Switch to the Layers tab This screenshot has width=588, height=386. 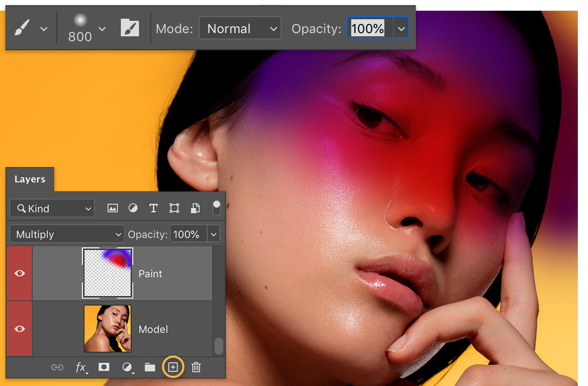coord(29,179)
